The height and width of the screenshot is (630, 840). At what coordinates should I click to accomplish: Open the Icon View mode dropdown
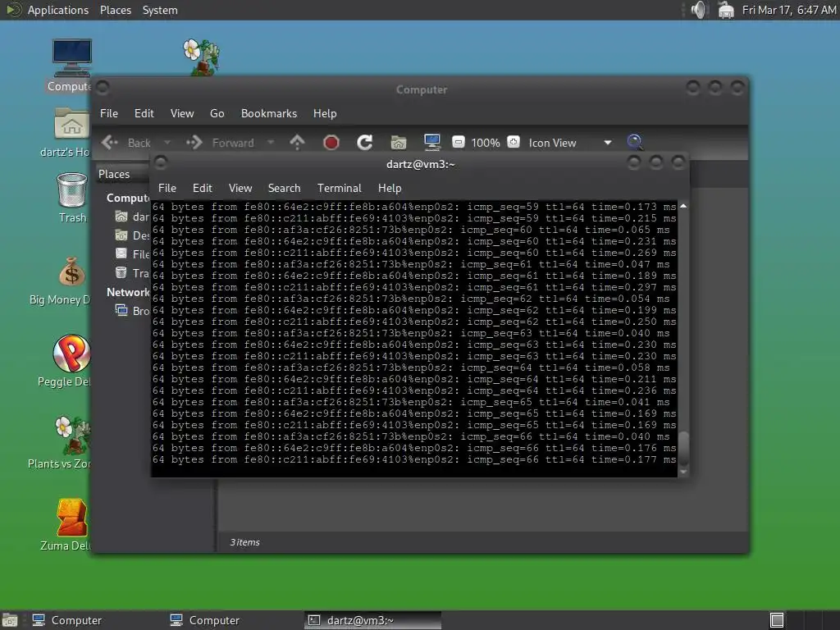click(x=570, y=143)
